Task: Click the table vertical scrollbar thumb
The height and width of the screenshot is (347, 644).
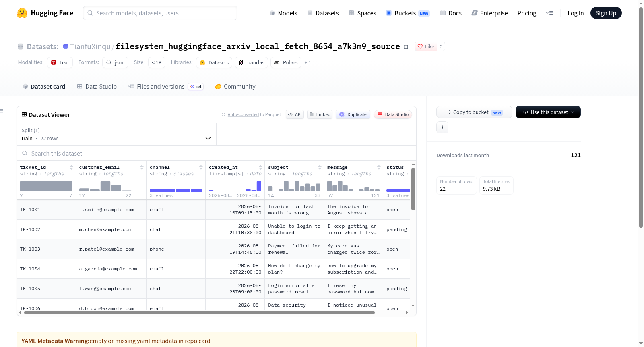Action: coord(413,189)
